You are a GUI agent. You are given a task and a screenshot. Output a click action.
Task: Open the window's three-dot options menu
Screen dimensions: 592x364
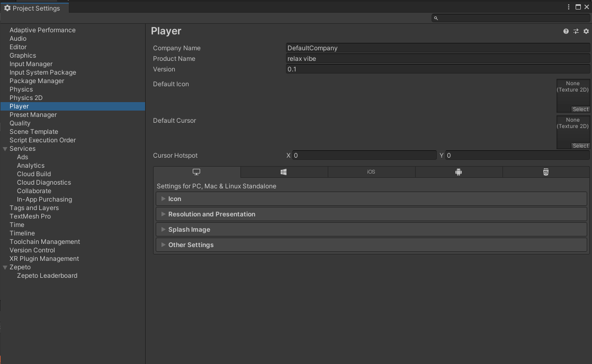coord(569,7)
